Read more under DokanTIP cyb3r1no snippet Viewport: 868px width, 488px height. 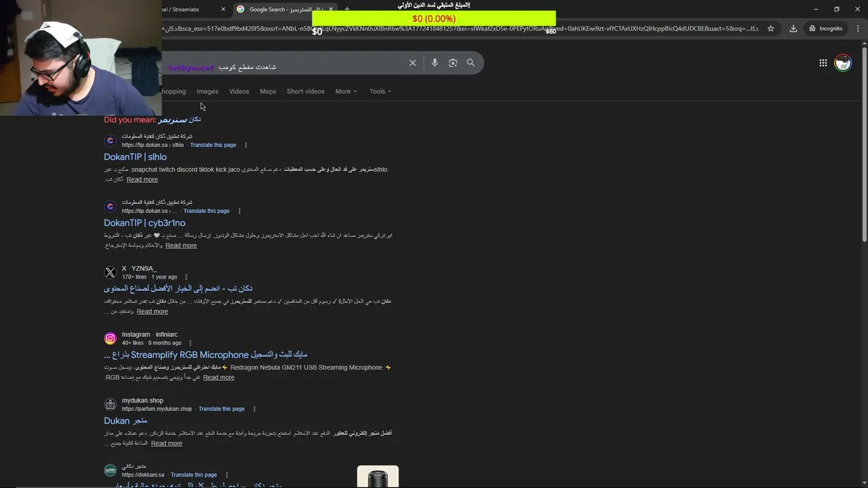181,245
